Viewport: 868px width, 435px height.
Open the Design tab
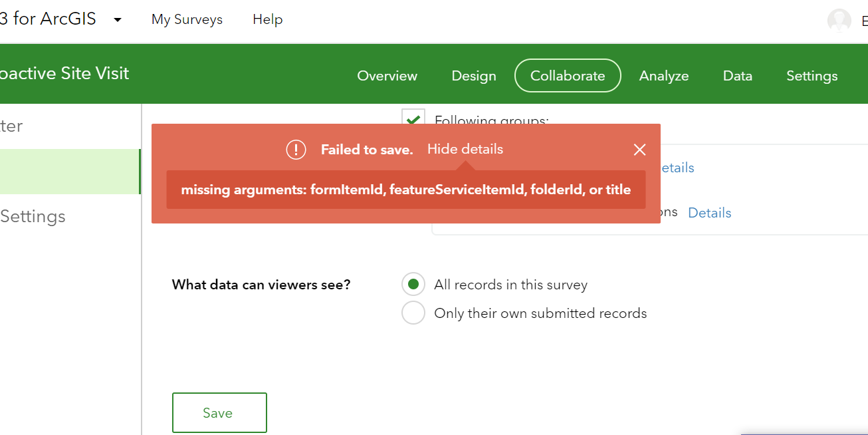click(474, 76)
